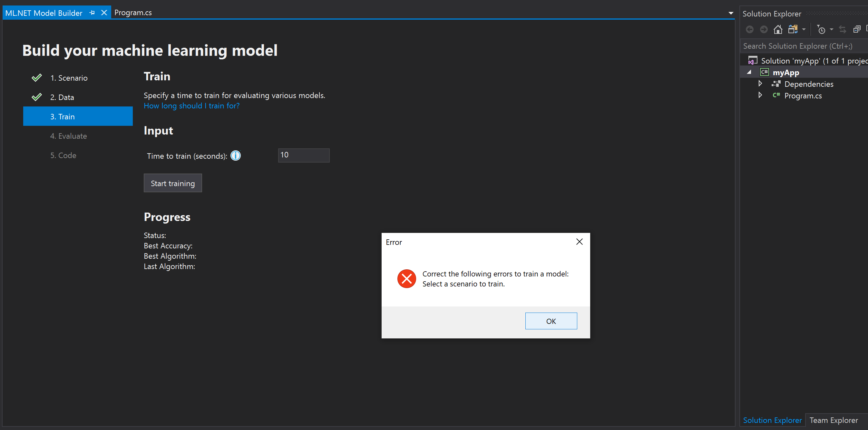
Task: Click the Search Solution Explorer field
Action: point(799,46)
